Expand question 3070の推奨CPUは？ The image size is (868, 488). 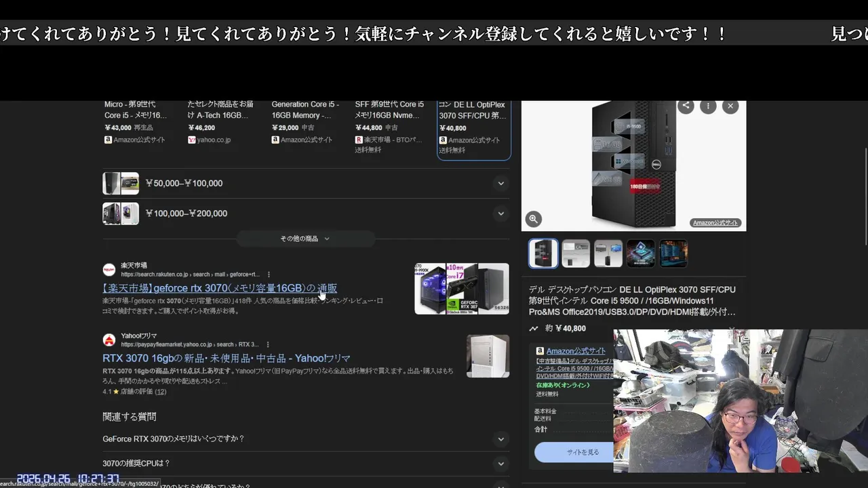[x=306, y=463]
